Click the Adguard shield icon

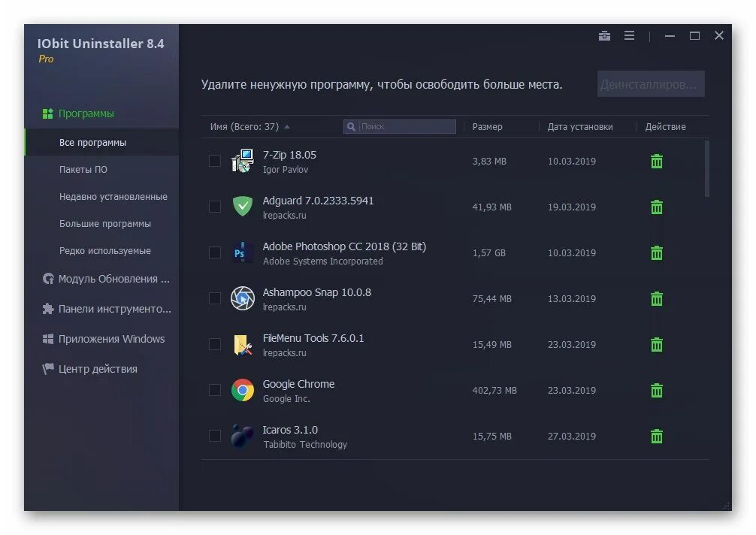(242, 207)
